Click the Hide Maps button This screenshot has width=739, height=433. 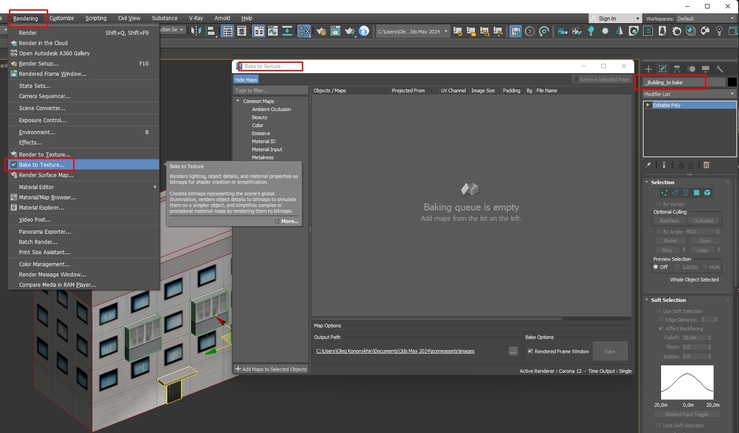(246, 80)
